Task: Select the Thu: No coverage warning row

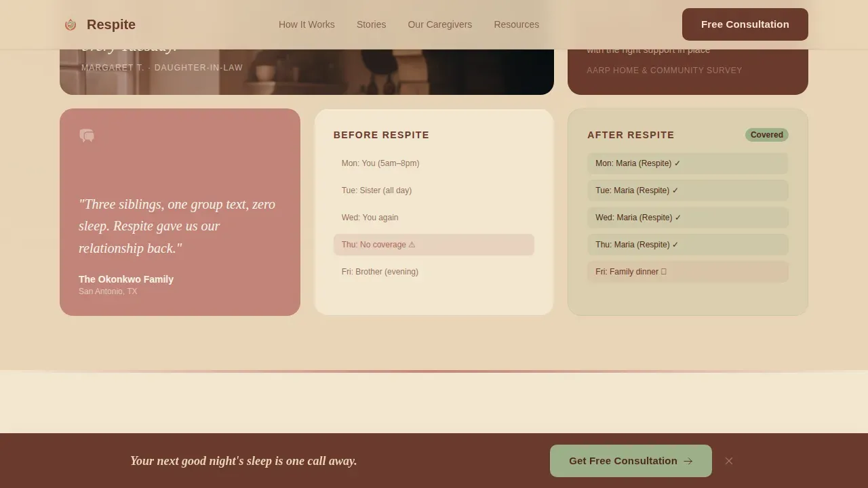Action: tap(434, 245)
